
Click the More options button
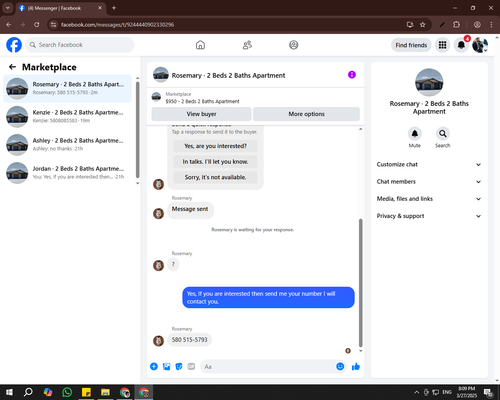point(306,114)
